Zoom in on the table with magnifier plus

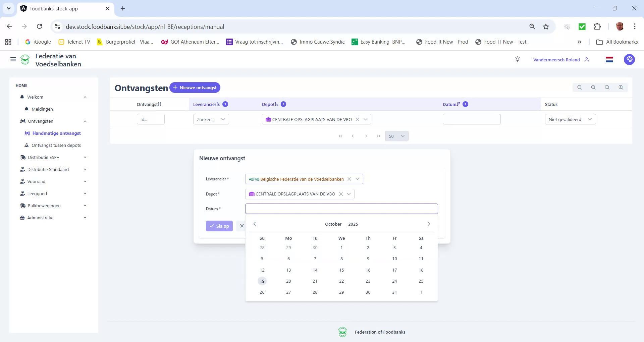click(x=621, y=87)
